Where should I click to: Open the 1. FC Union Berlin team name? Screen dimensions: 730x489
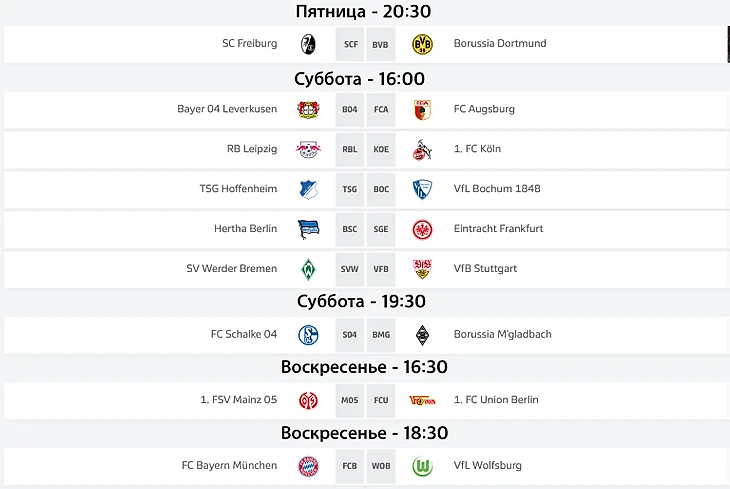(x=496, y=400)
